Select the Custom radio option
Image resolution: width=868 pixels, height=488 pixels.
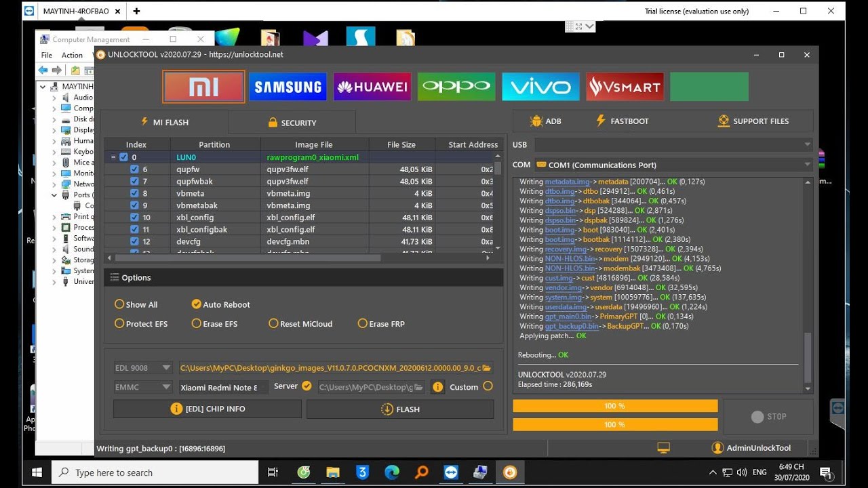pyautogui.click(x=488, y=386)
